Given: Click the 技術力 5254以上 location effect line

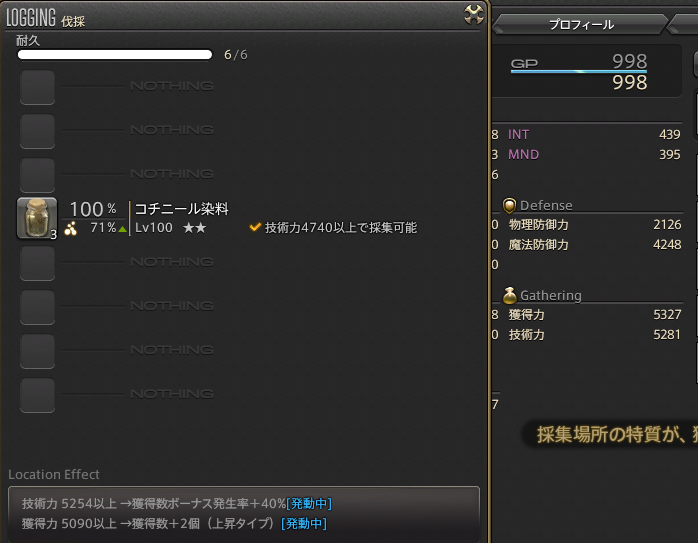Looking at the screenshot, I should (x=177, y=503).
